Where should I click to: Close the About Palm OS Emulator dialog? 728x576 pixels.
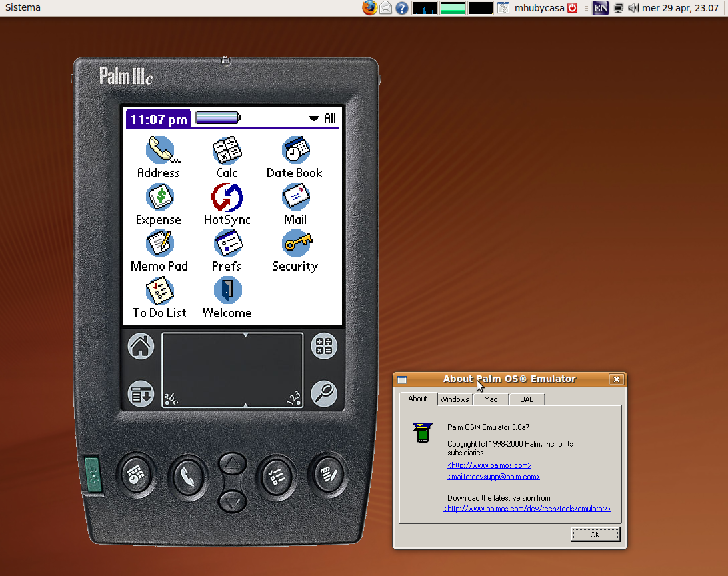[x=617, y=379]
